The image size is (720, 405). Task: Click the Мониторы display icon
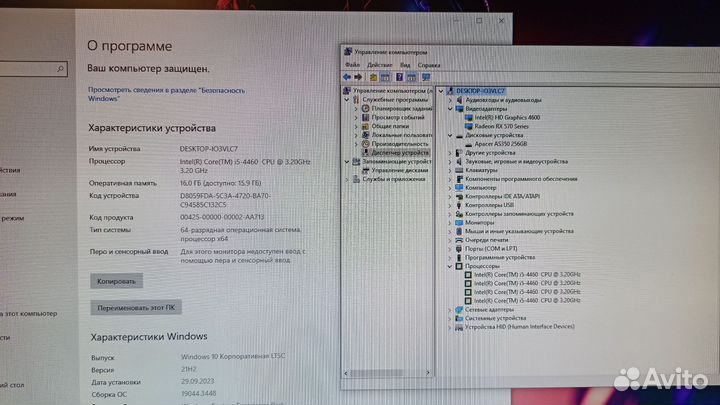pyautogui.click(x=459, y=223)
